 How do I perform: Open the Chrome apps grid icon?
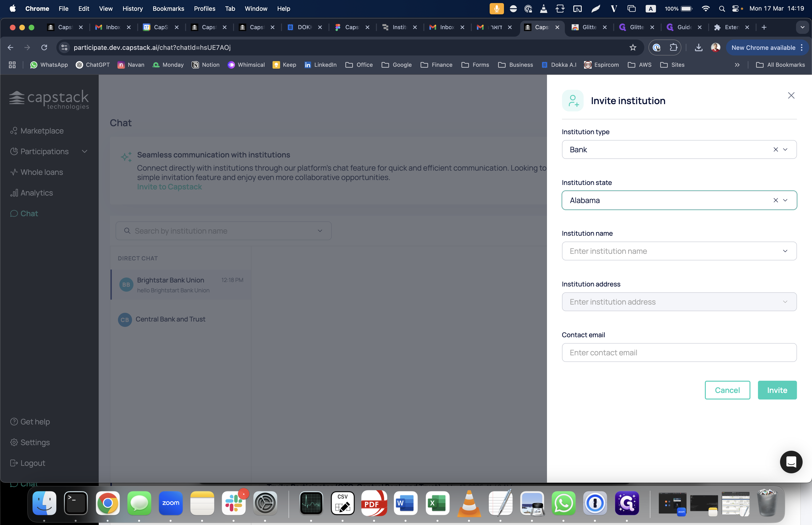(12, 65)
